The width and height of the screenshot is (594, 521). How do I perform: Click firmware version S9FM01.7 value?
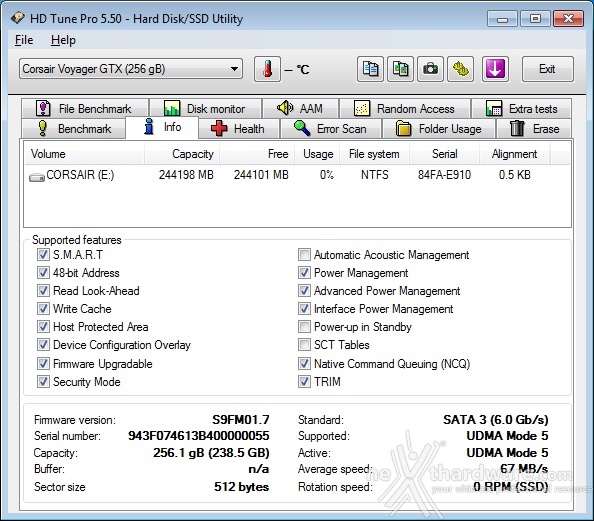241,420
